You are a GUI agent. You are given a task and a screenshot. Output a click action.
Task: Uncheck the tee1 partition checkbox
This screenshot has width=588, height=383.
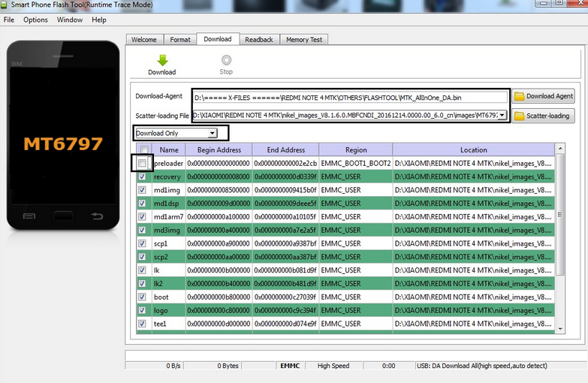142,324
